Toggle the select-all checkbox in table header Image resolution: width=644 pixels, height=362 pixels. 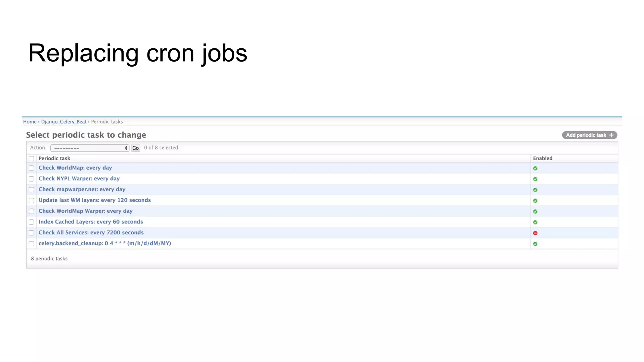pyautogui.click(x=31, y=159)
